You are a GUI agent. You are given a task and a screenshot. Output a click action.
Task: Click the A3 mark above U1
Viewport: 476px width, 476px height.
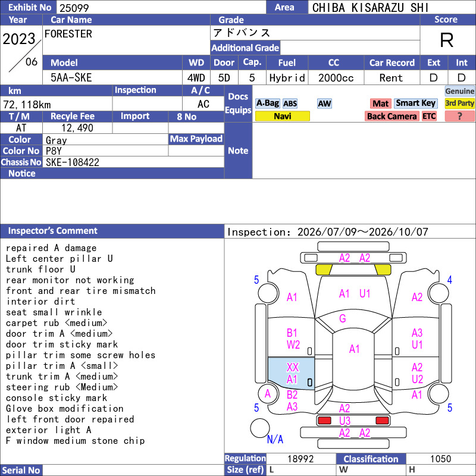[x=417, y=333]
